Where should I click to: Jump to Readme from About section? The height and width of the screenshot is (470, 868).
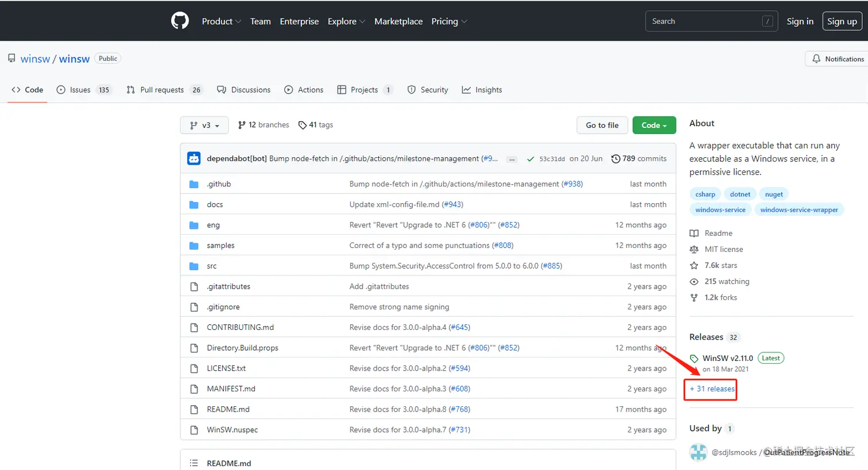click(x=718, y=233)
